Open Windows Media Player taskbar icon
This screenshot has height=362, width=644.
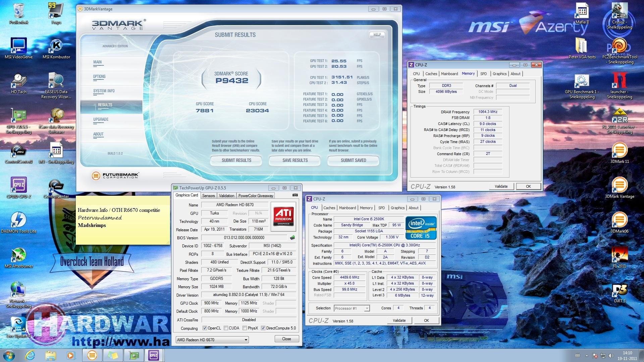pyautogui.click(x=70, y=355)
